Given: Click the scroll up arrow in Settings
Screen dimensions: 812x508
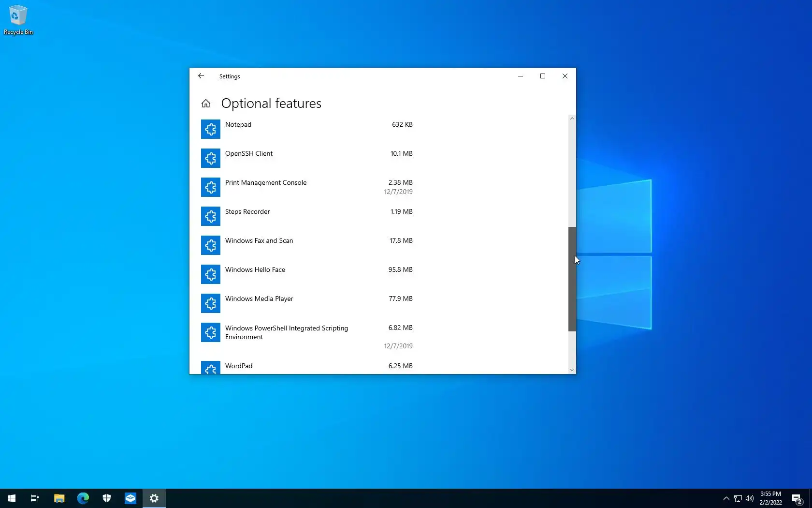Looking at the screenshot, I should pos(572,119).
